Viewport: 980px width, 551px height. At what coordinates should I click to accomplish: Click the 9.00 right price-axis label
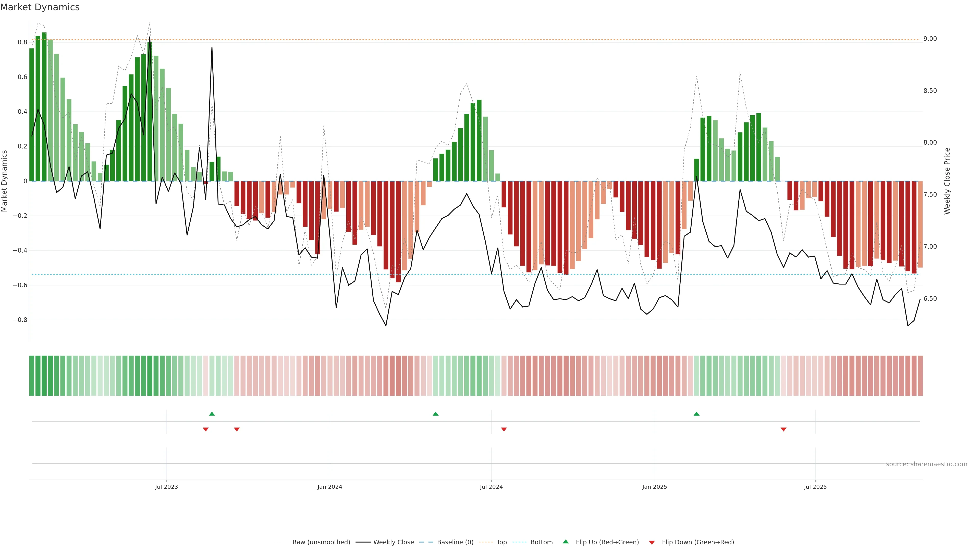point(930,39)
